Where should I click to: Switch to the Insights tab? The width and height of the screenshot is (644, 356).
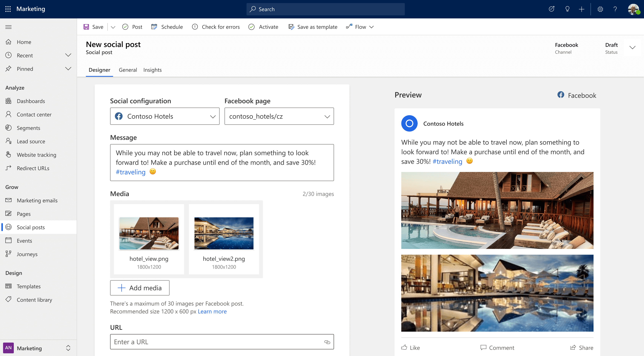(x=152, y=70)
